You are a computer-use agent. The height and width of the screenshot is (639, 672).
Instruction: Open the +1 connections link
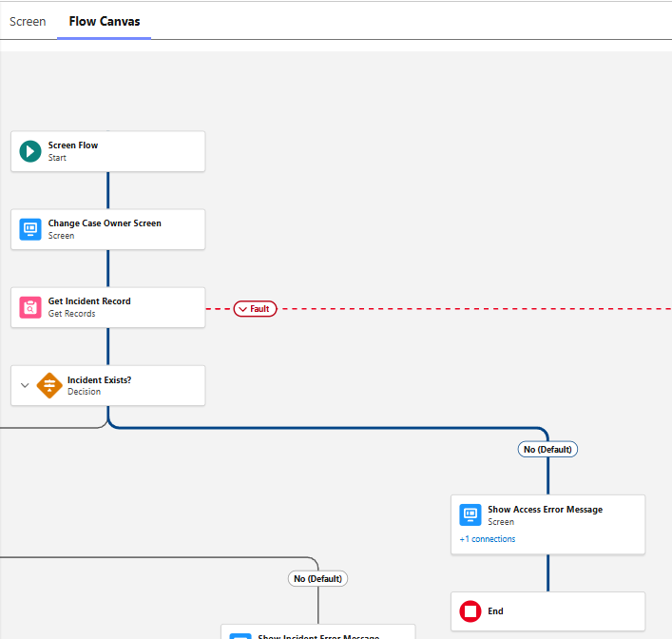(488, 539)
